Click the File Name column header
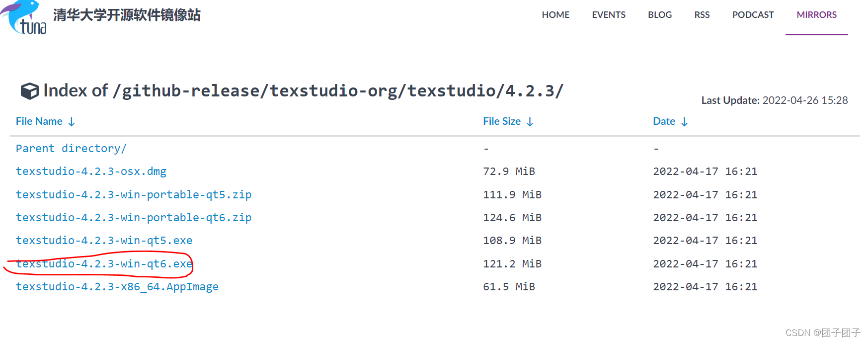This screenshot has height=342, width=868. pos(39,121)
